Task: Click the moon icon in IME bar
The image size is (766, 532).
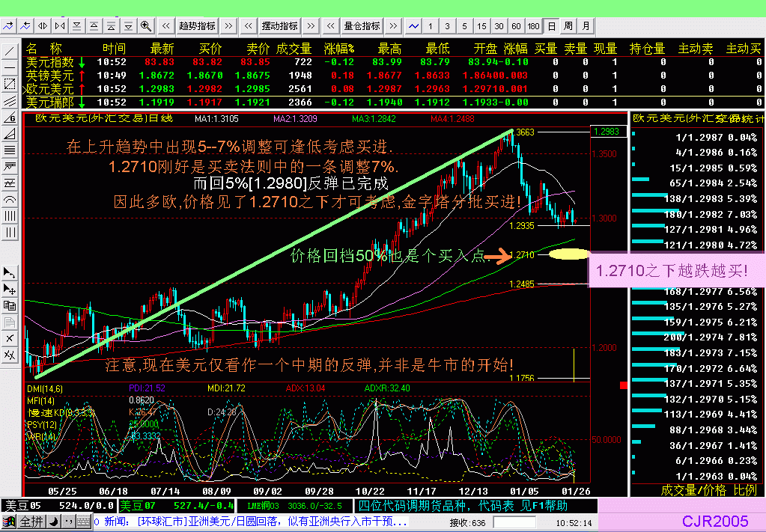Action: pos(54,522)
